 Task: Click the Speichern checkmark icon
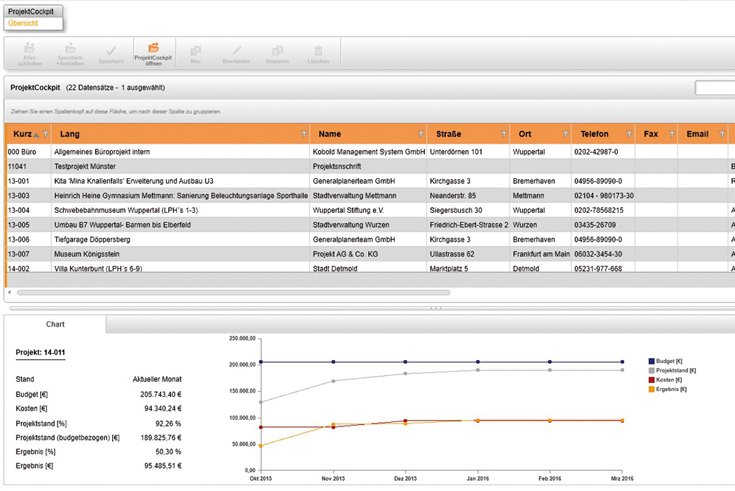point(112,50)
